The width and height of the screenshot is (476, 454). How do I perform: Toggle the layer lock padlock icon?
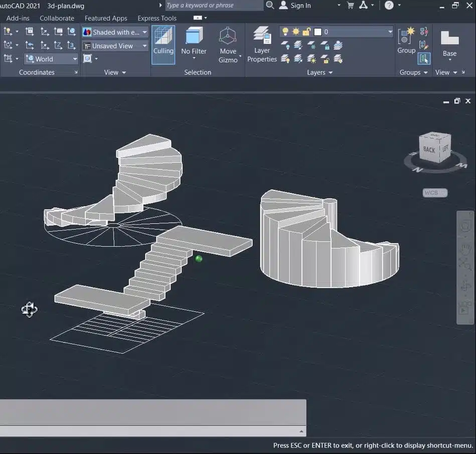[x=306, y=32]
